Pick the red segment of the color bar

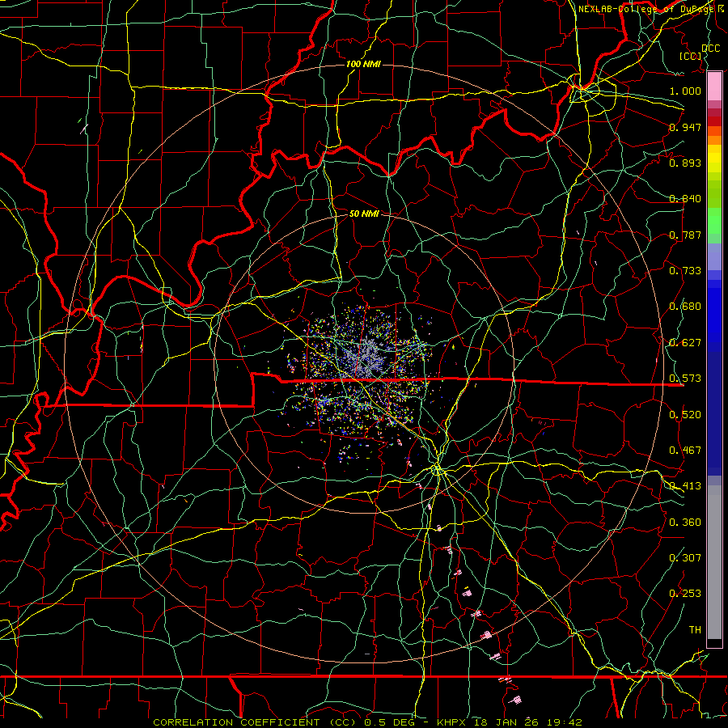(714, 121)
